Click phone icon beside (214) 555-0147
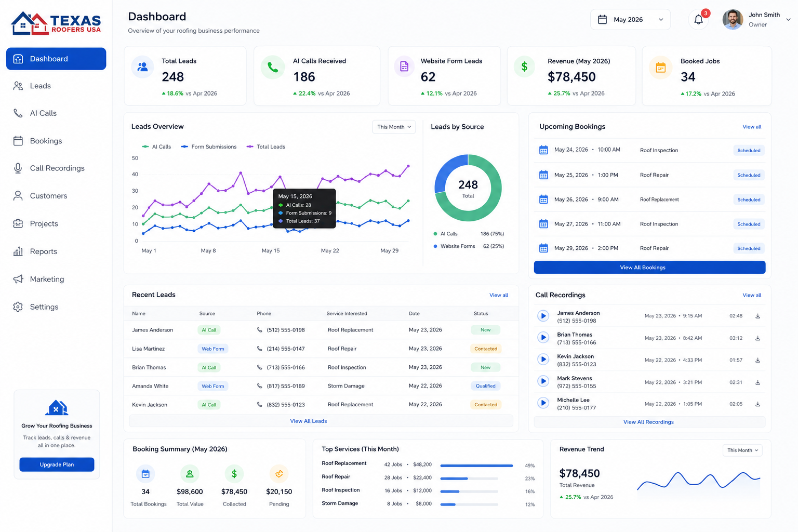The image size is (798, 532). point(260,349)
